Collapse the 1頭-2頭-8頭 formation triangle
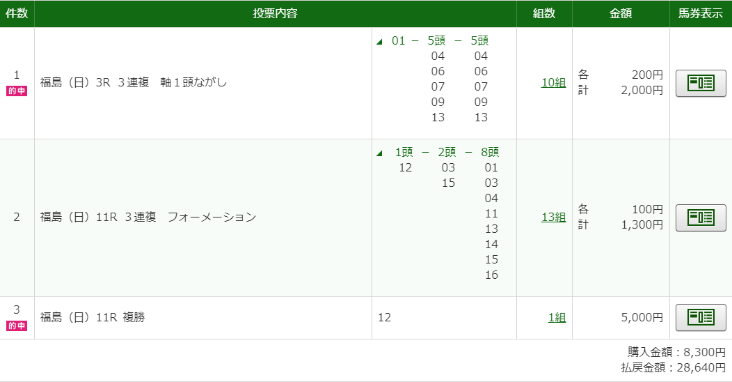 380,153
